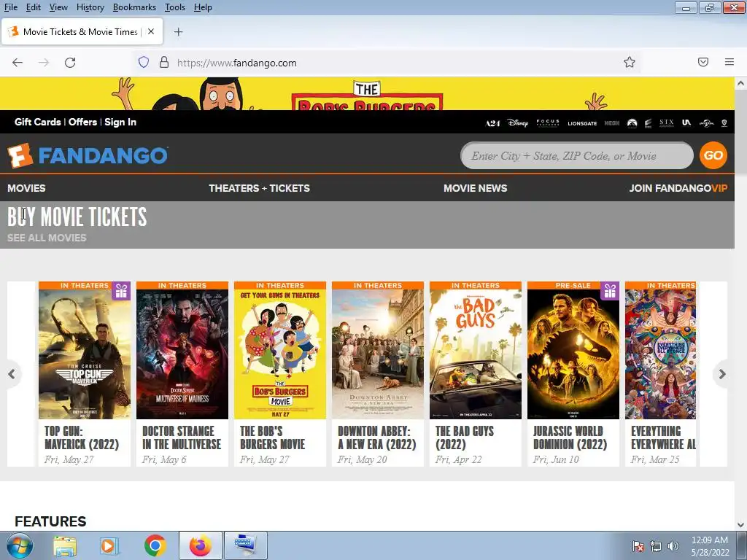
Task: Open Everything Everywhere All at Once poster
Action: point(660,350)
